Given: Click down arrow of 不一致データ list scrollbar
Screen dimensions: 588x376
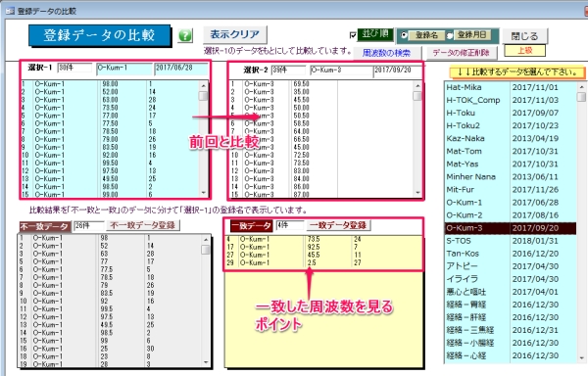Looking at the screenshot, I should pos(206,362).
